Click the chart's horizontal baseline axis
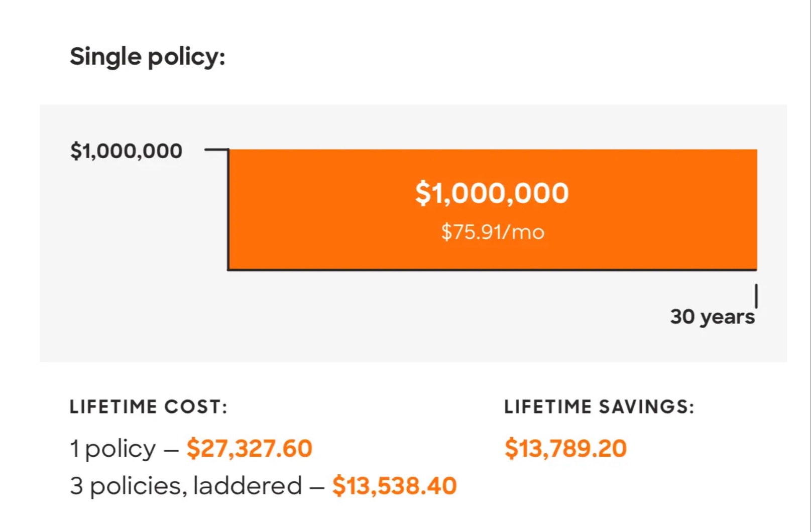 pos(492,270)
